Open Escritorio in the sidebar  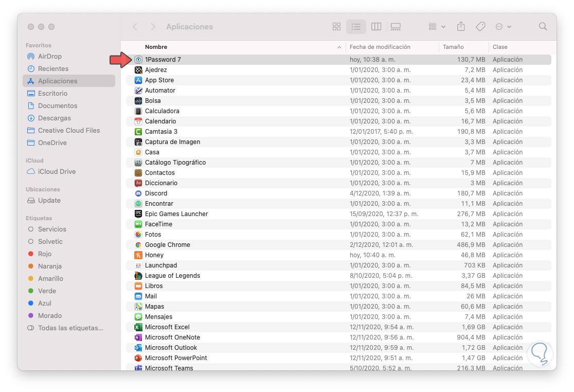pos(52,93)
